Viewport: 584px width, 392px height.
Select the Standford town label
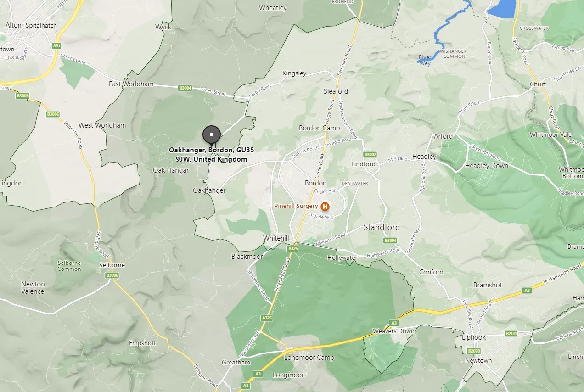(x=382, y=227)
